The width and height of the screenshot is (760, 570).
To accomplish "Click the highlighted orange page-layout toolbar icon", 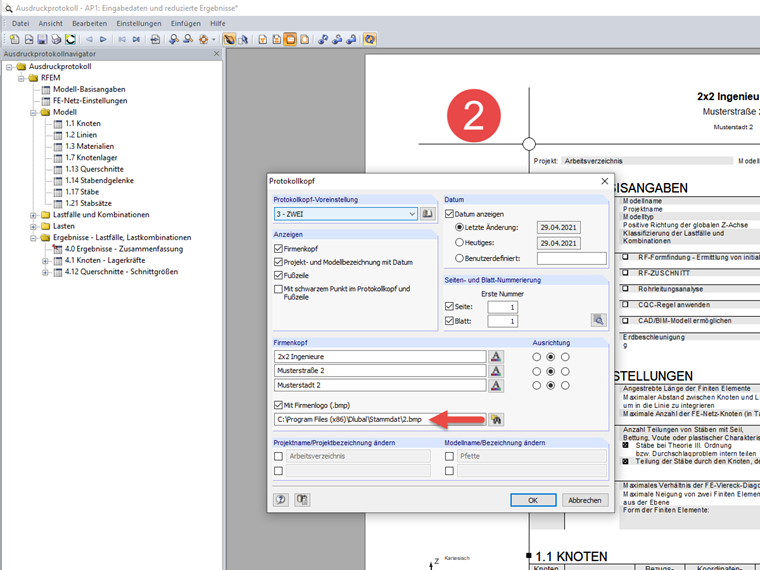I will [290, 39].
